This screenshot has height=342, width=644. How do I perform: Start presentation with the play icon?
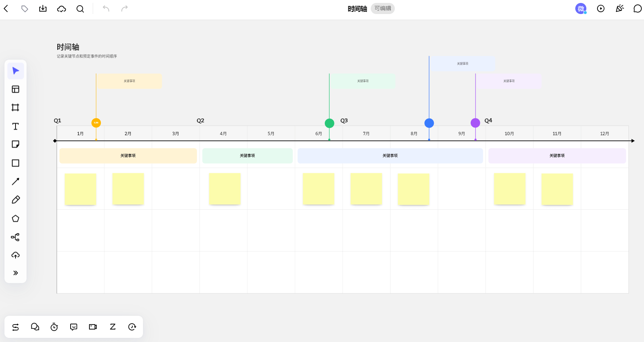[x=601, y=8]
